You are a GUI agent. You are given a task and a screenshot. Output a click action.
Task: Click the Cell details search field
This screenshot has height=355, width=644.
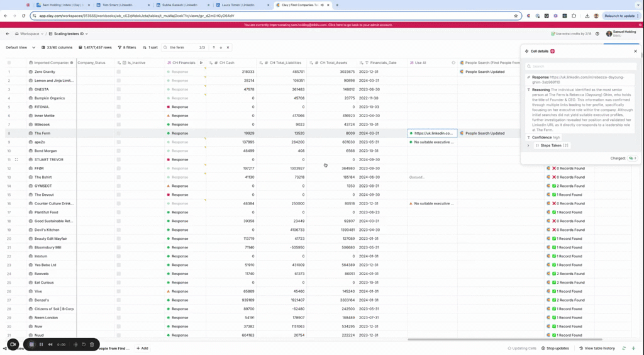point(580,66)
